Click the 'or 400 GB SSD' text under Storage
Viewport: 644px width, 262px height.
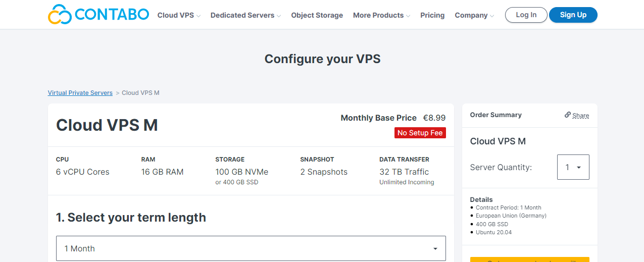(x=237, y=182)
